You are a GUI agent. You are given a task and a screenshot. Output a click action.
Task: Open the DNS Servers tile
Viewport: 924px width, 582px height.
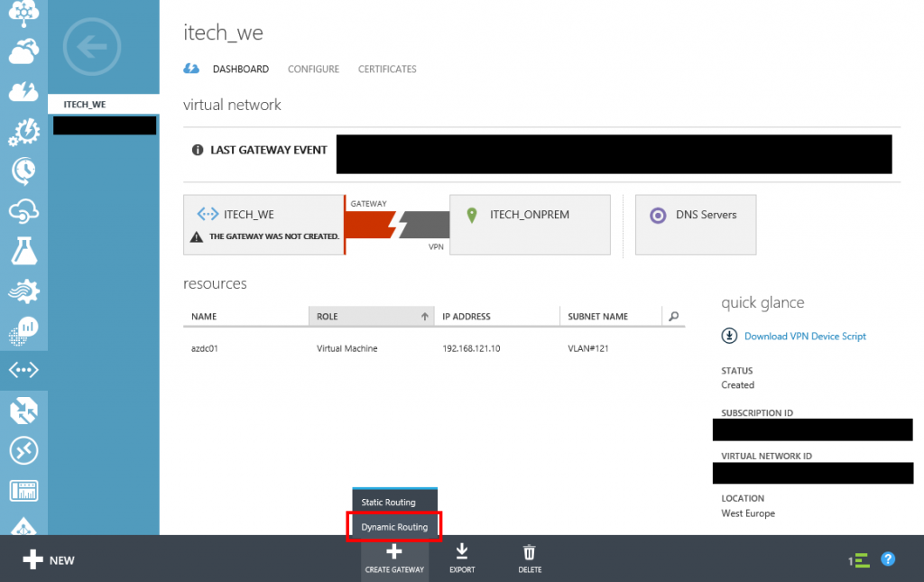tap(695, 224)
